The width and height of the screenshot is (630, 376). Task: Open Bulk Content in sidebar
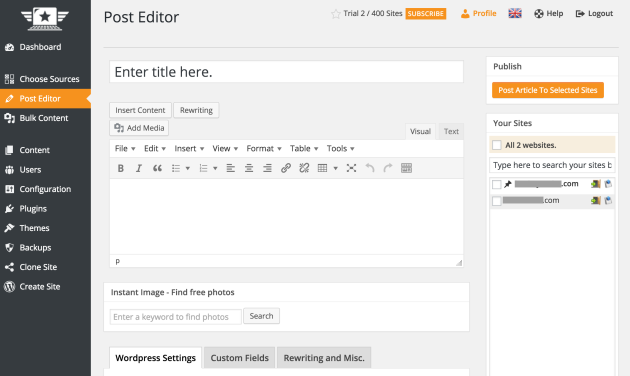[x=45, y=118]
